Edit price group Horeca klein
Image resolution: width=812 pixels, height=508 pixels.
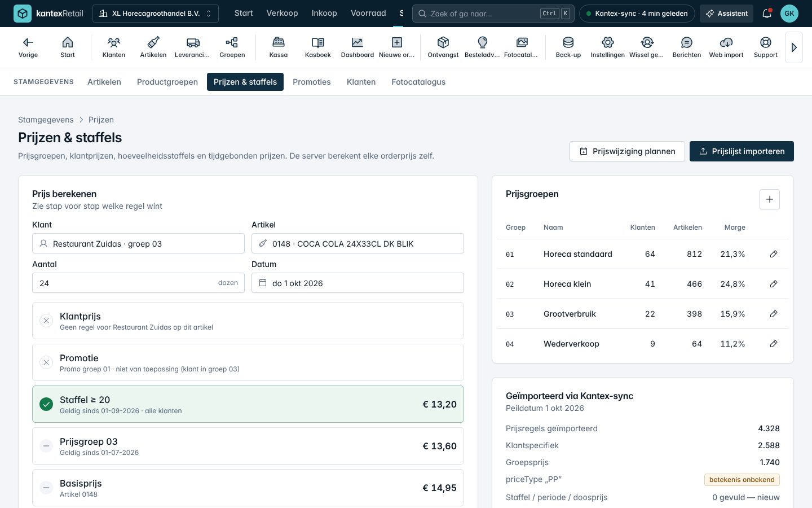click(774, 284)
